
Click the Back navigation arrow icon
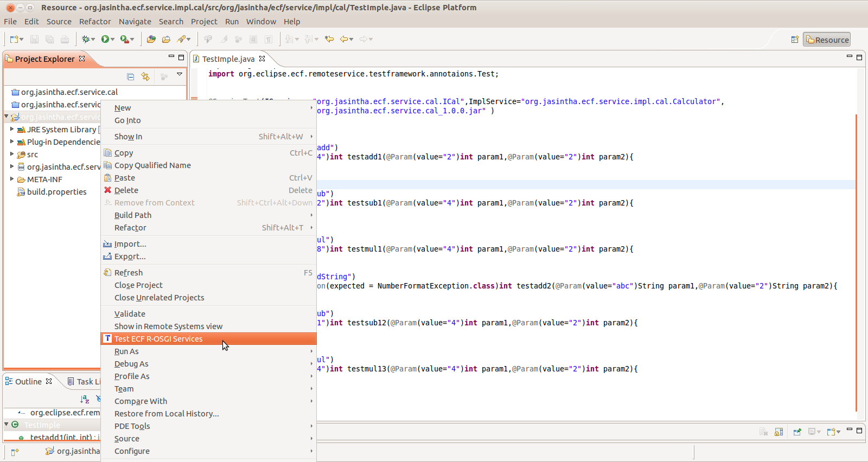(344, 39)
